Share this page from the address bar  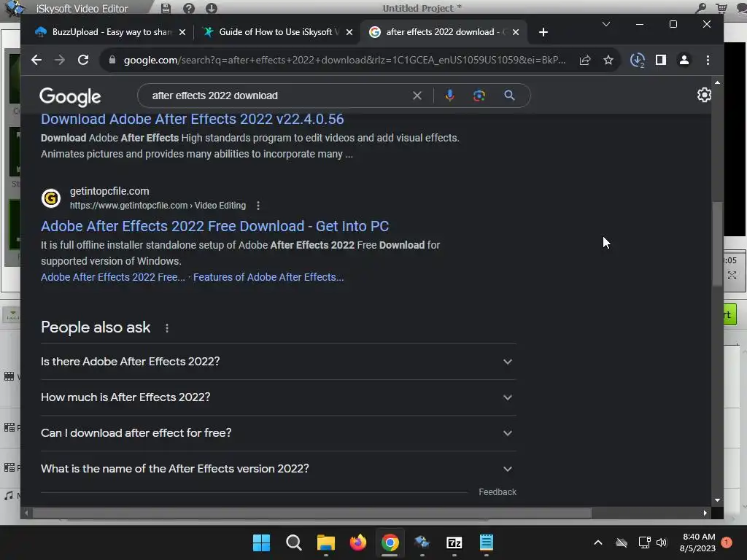[x=585, y=60]
